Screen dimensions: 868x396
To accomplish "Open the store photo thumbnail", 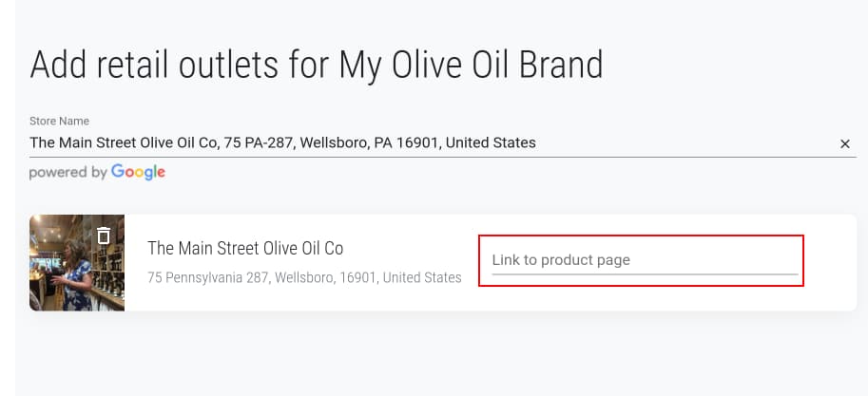I will click(77, 263).
